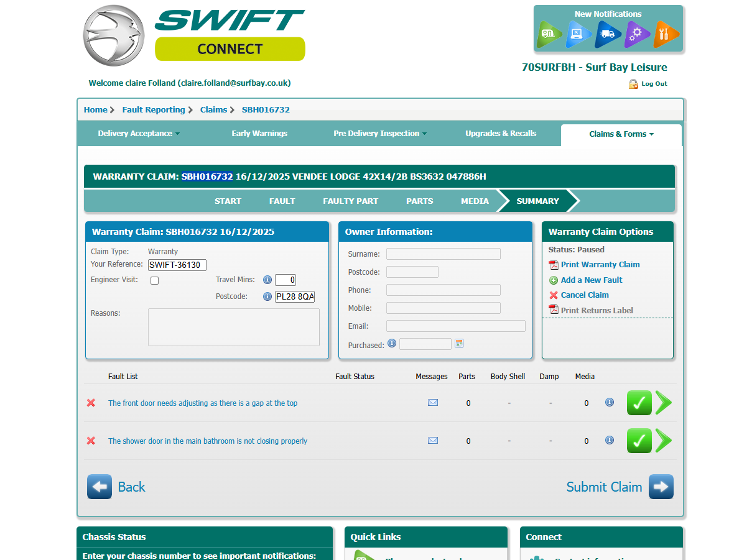The width and height of the screenshot is (729, 560).
Task: Click the SBH016732 breadcrumb link
Action: click(x=266, y=109)
